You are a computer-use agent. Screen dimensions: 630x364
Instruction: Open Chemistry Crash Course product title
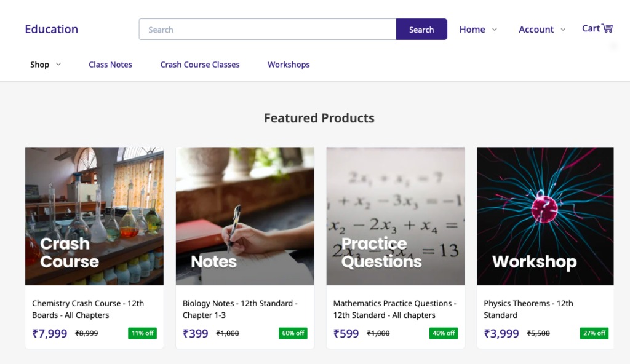(x=88, y=309)
